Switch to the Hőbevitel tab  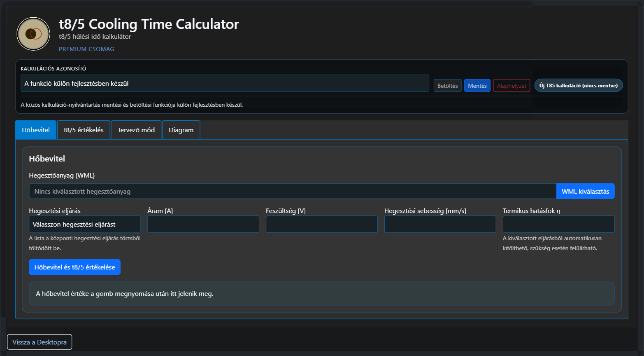click(36, 130)
